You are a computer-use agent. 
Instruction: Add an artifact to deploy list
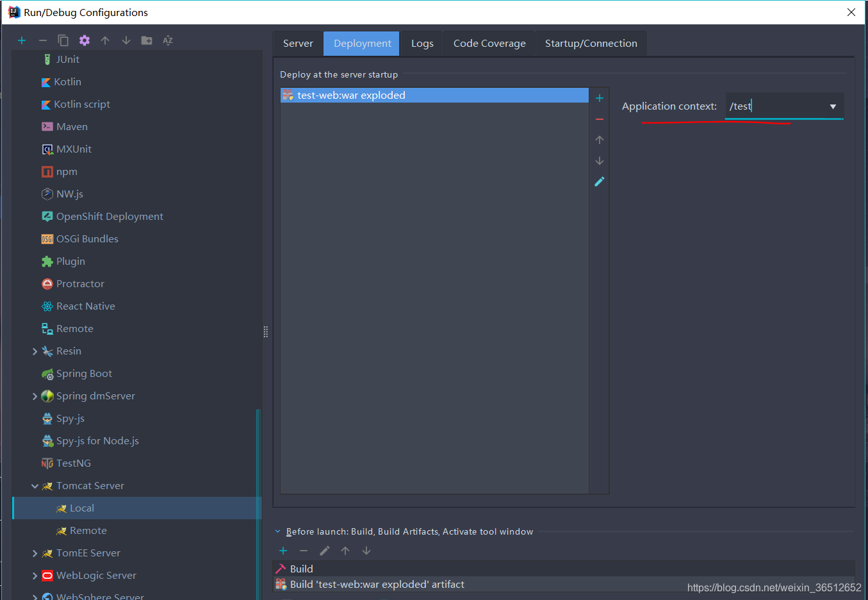point(600,98)
